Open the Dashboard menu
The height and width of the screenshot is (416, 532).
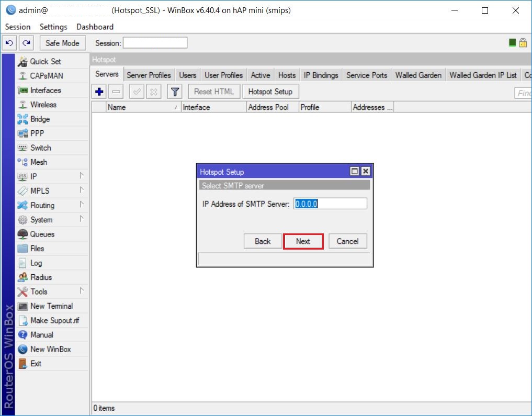(x=95, y=27)
